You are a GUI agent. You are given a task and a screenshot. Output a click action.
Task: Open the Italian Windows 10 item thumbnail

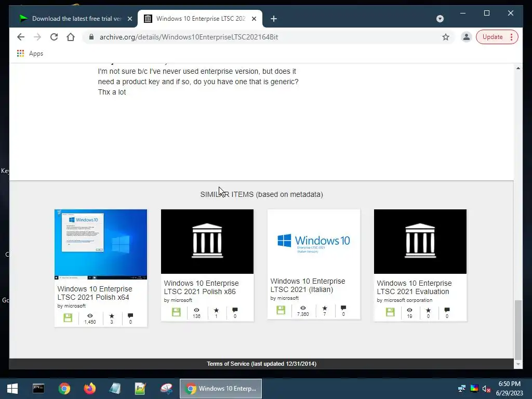point(314,241)
